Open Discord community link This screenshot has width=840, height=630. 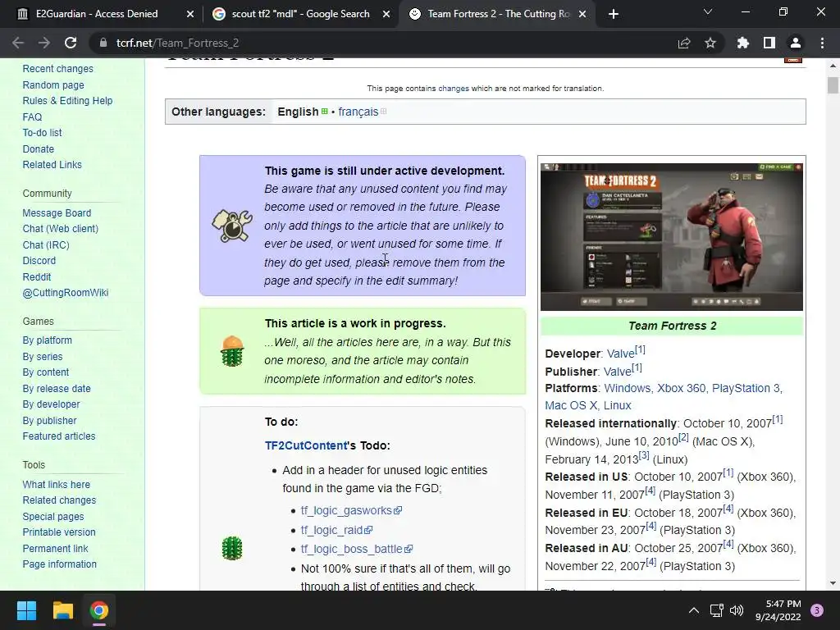pyautogui.click(x=39, y=260)
